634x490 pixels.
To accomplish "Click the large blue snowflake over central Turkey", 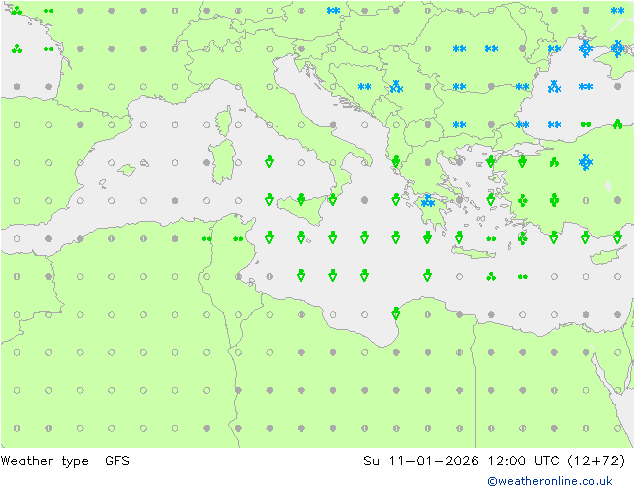I will pos(585,162).
